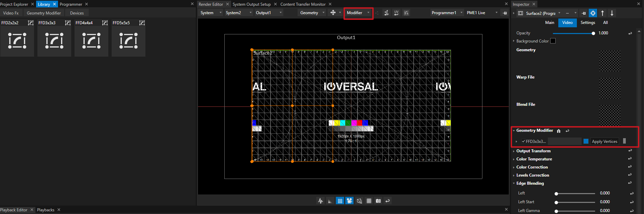This screenshot has width=644, height=214.
Task: Reset the viewport with the return arrow icon
Action: (x=388, y=201)
